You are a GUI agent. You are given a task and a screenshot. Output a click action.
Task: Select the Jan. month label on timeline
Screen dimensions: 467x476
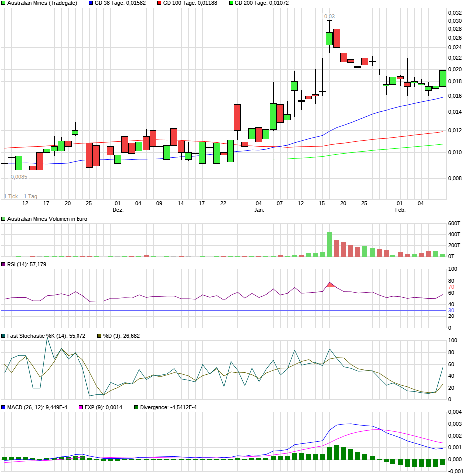(260, 210)
